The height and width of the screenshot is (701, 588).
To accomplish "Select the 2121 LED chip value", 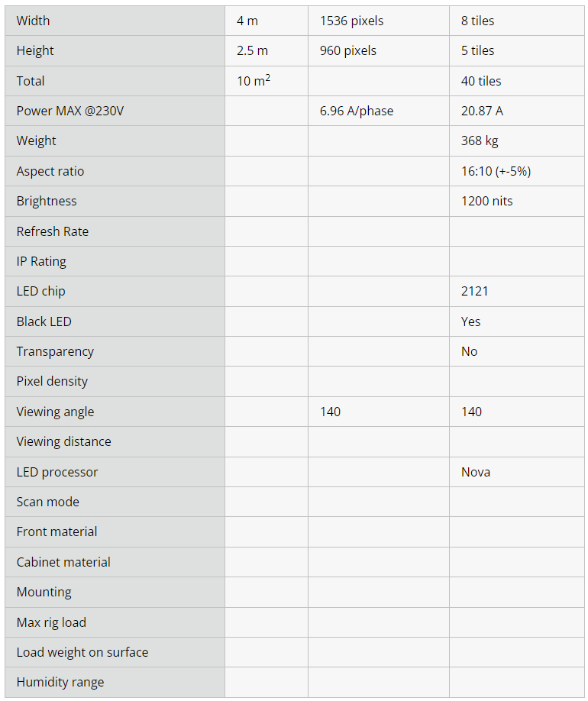I will click(x=474, y=291).
